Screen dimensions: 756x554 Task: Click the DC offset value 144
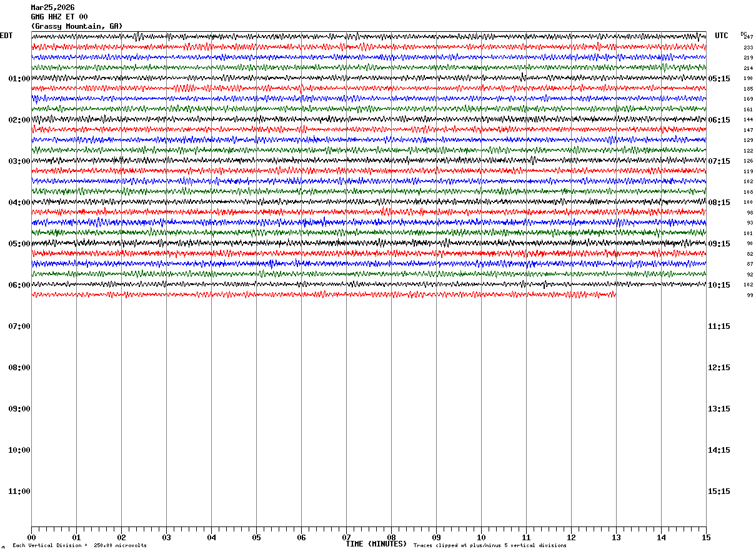(x=749, y=120)
